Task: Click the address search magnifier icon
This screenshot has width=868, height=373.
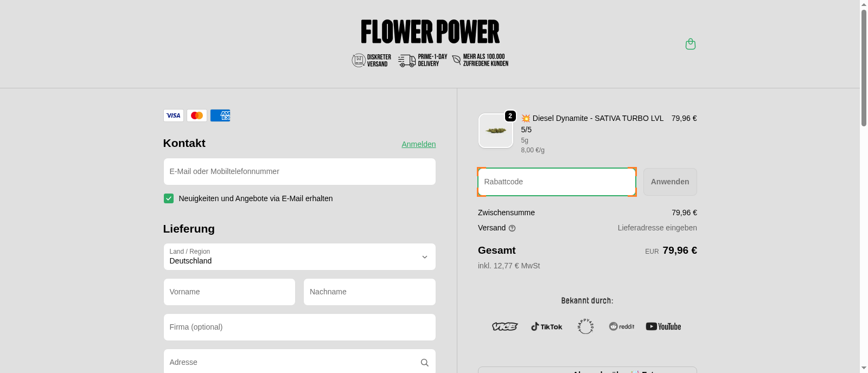Action: [425, 363]
